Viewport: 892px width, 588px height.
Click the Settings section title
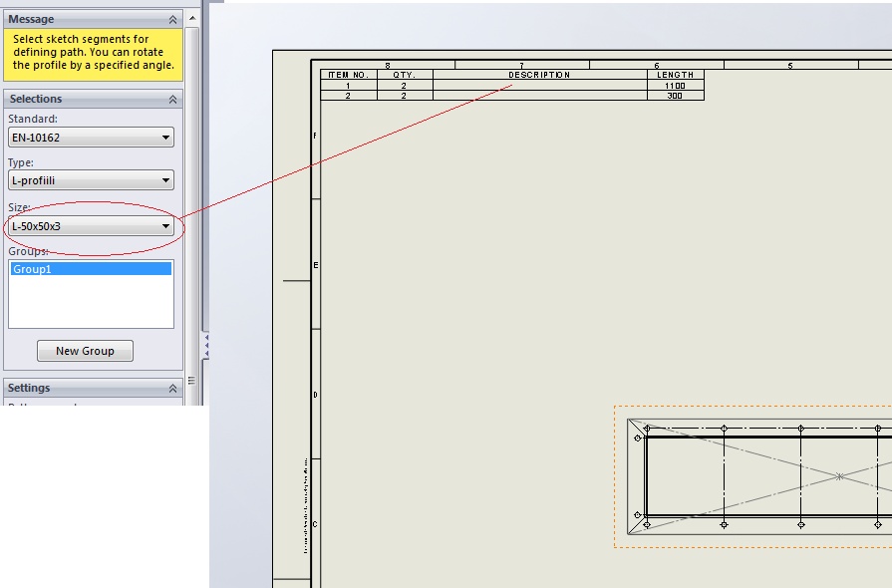[29, 388]
